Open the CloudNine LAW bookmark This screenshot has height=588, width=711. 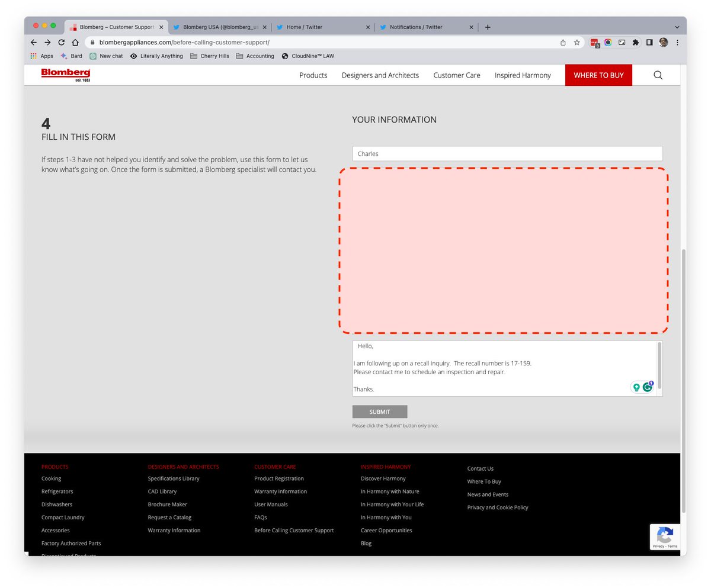point(308,56)
